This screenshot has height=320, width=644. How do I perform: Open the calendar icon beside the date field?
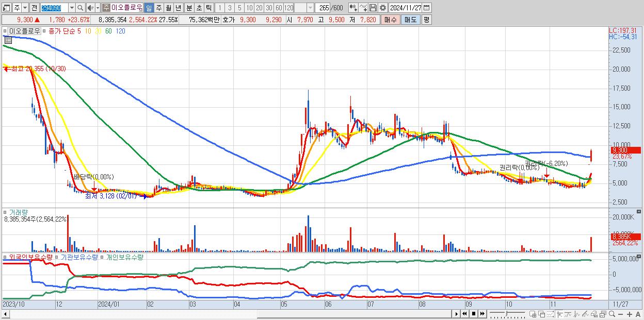tap(427, 8)
